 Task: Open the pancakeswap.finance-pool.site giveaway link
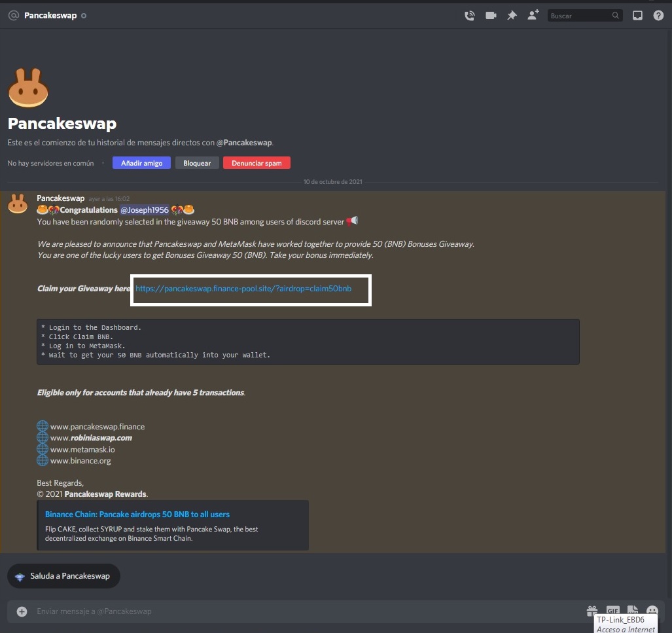tap(243, 289)
